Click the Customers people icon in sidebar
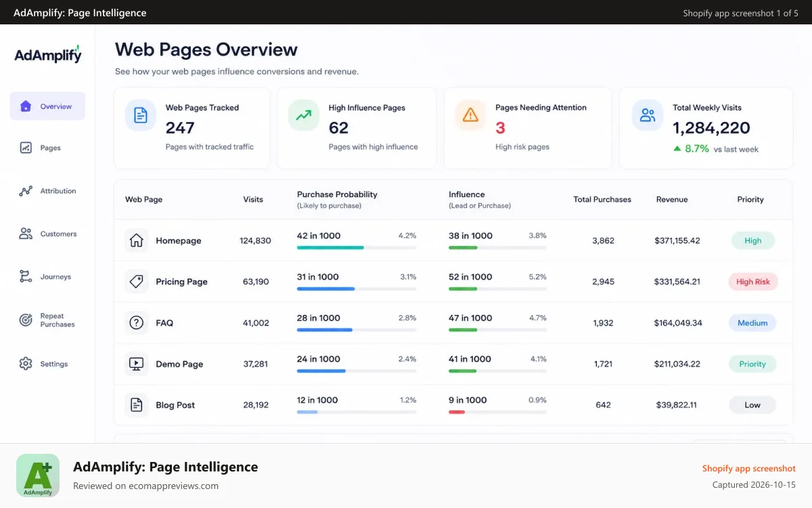Screen dimensions: 812x508 point(26,234)
